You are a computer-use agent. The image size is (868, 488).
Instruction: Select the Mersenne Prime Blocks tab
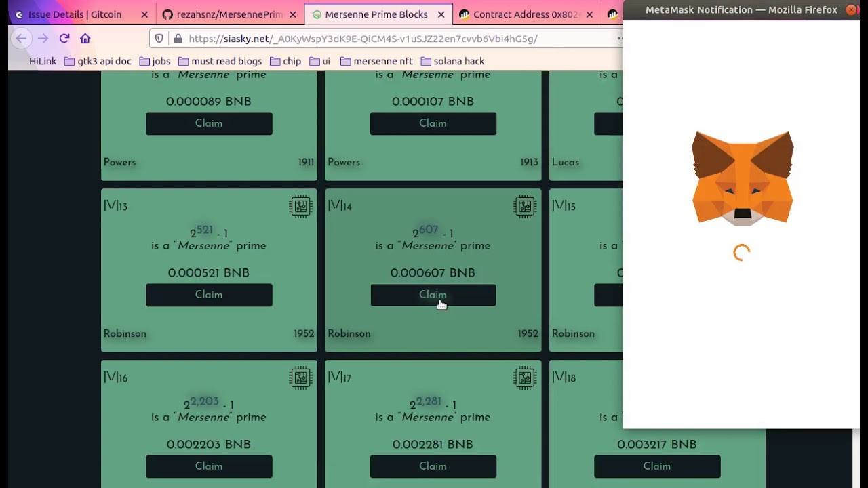click(x=376, y=14)
